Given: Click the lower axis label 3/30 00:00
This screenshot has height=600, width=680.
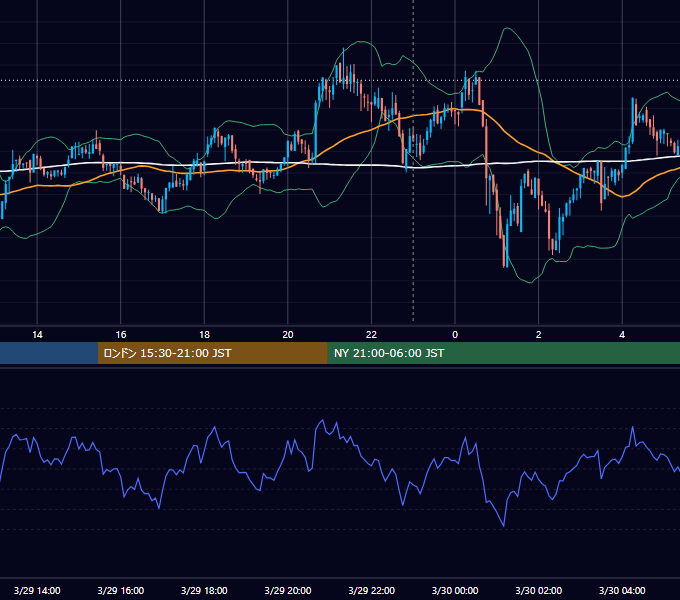Looking at the screenshot, I should click(455, 590).
